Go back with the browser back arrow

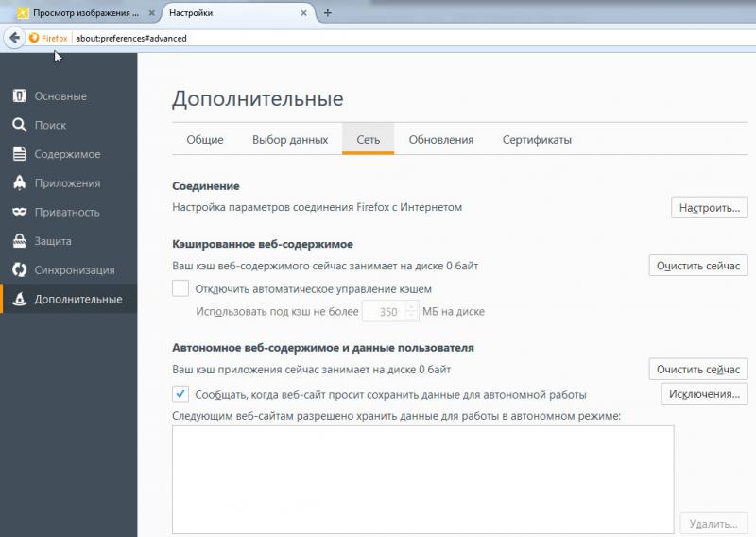click(x=14, y=38)
